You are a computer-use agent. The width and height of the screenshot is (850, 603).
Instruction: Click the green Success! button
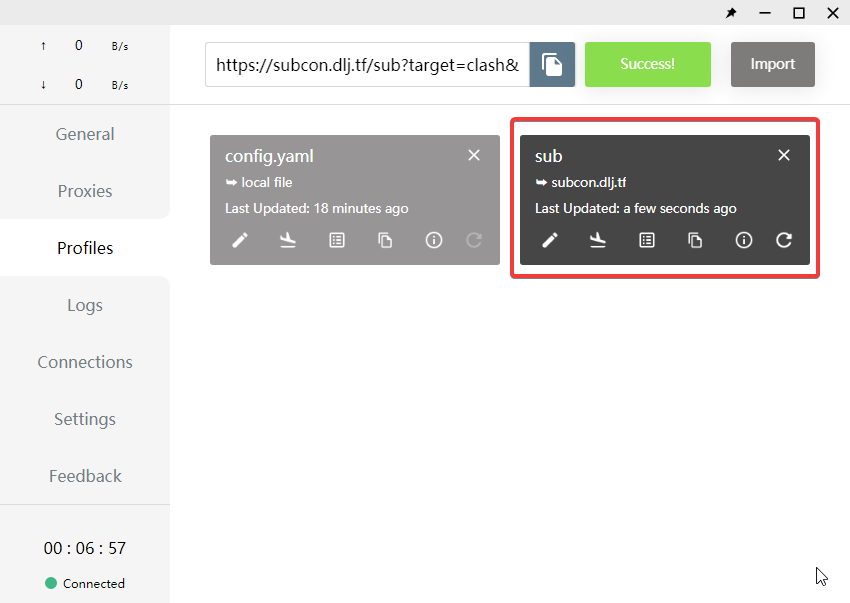click(647, 64)
